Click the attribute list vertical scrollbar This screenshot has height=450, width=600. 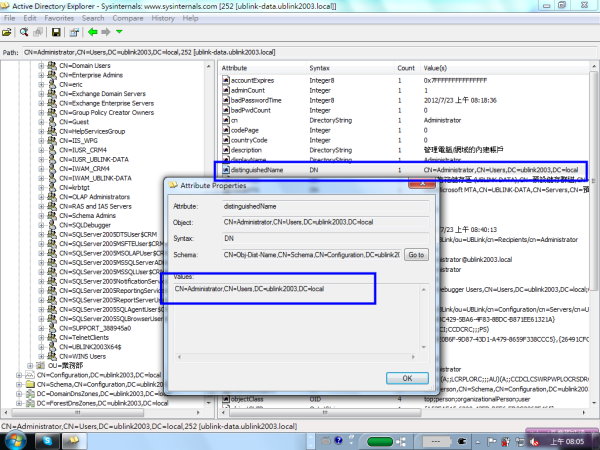(x=593, y=234)
